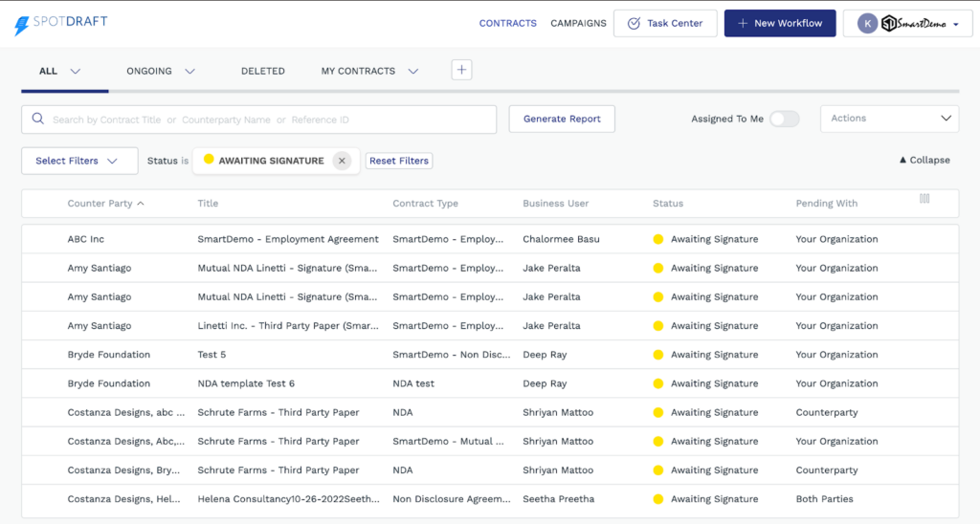980x524 pixels.
Task: Click the K user avatar
Action: [x=867, y=24]
